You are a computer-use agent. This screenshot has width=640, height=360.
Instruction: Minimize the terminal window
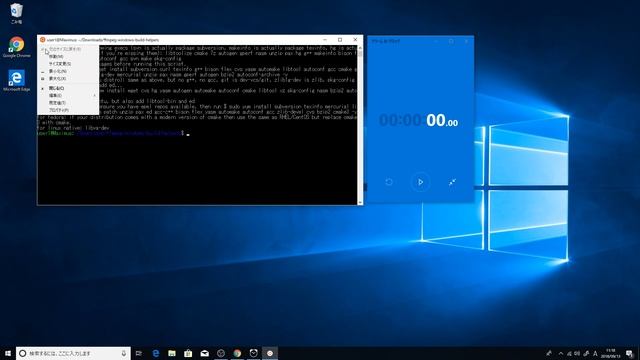pos(325,40)
